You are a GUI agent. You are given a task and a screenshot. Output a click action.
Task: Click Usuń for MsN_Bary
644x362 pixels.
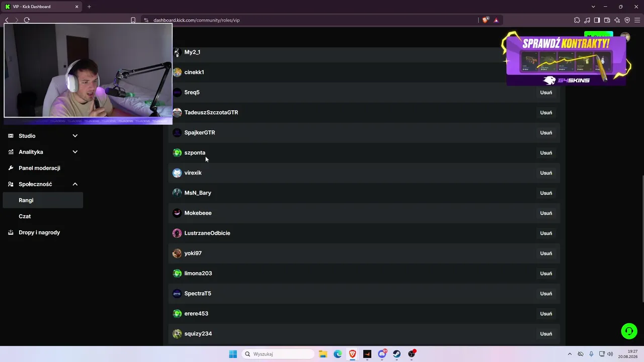(x=546, y=193)
